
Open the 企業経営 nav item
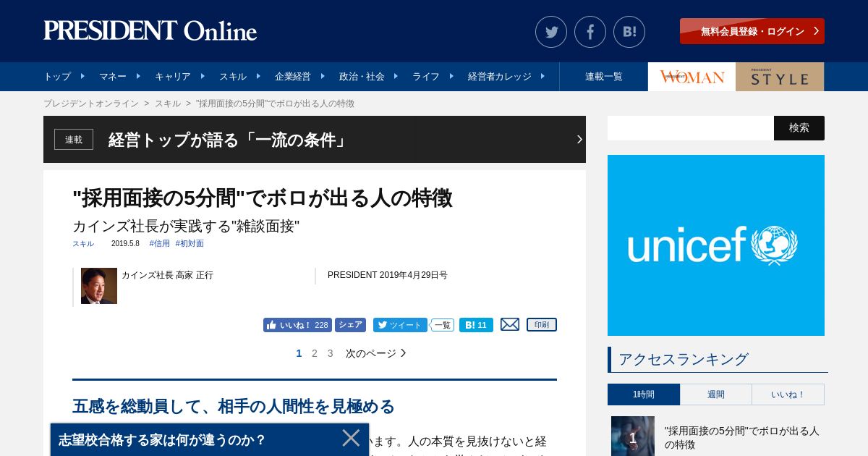293,77
